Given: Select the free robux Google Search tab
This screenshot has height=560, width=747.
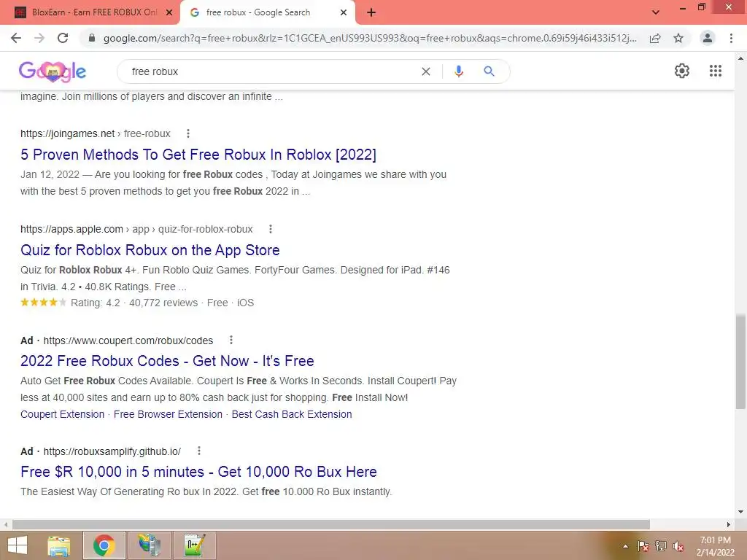Looking at the screenshot, I should pos(267,12).
